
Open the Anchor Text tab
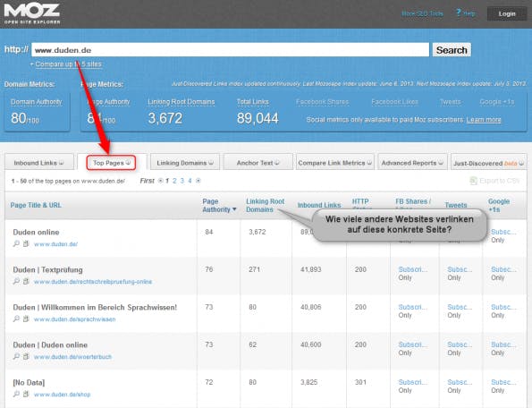coord(258,163)
